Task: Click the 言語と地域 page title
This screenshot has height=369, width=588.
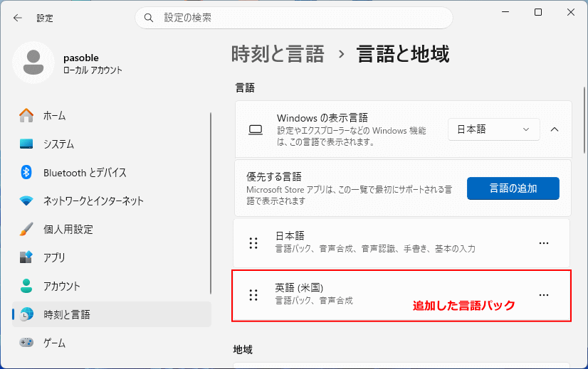Action: (x=403, y=54)
